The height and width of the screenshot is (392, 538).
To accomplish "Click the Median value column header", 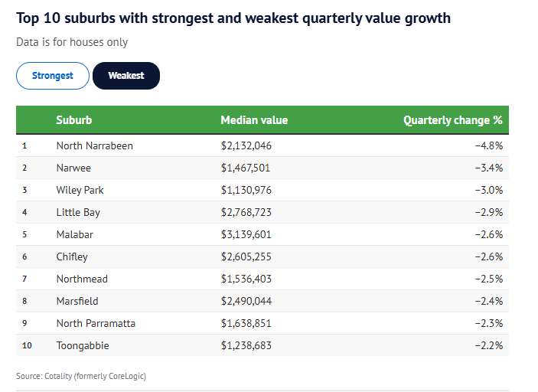I will (x=254, y=120).
